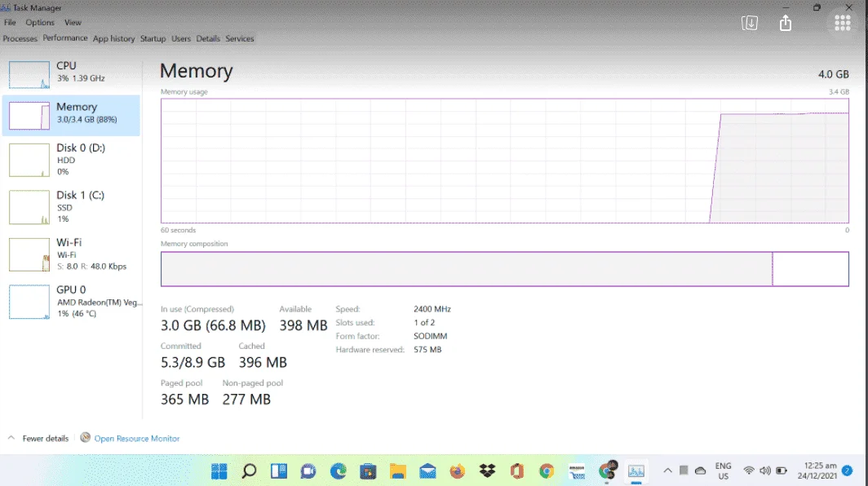Click the 5.3/8.9 GB Committed value

coord(193,363)
